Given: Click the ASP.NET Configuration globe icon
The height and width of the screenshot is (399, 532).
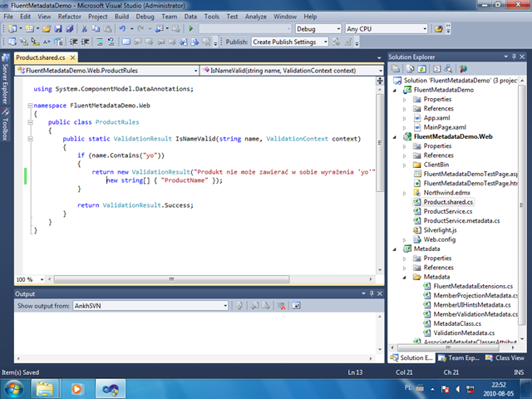Looking at the screenshot, I should point(463,69).
